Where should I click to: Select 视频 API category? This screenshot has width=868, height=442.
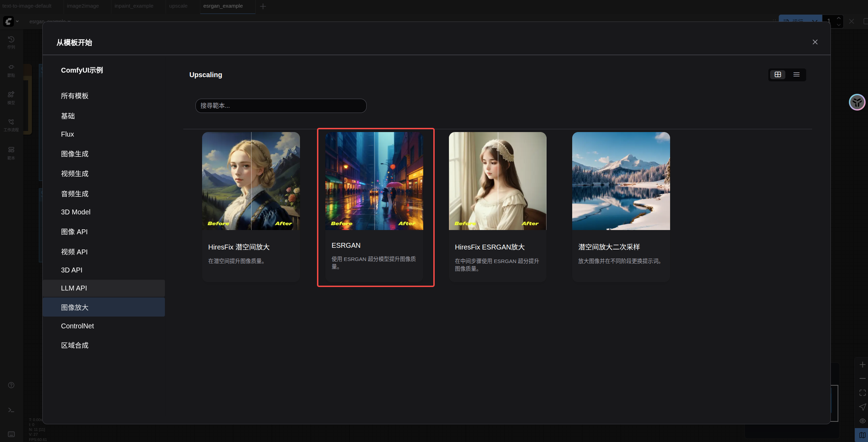103,252
